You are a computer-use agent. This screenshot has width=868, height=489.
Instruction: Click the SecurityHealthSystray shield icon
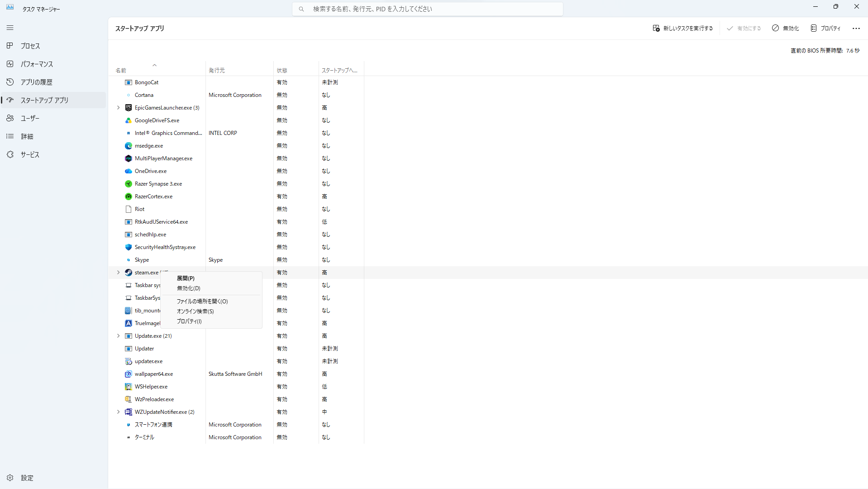tap(129, 247)
